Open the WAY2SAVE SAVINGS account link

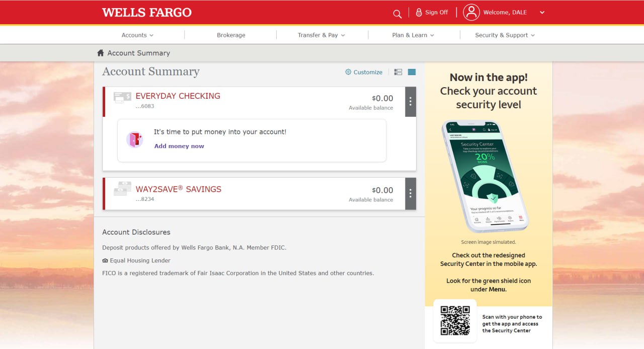click(x=178, y=189)
